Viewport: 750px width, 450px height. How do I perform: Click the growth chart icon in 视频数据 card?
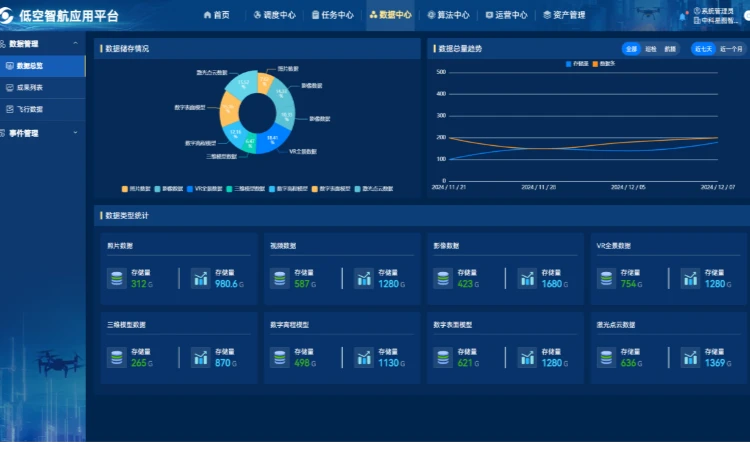[x=364, y=278]
